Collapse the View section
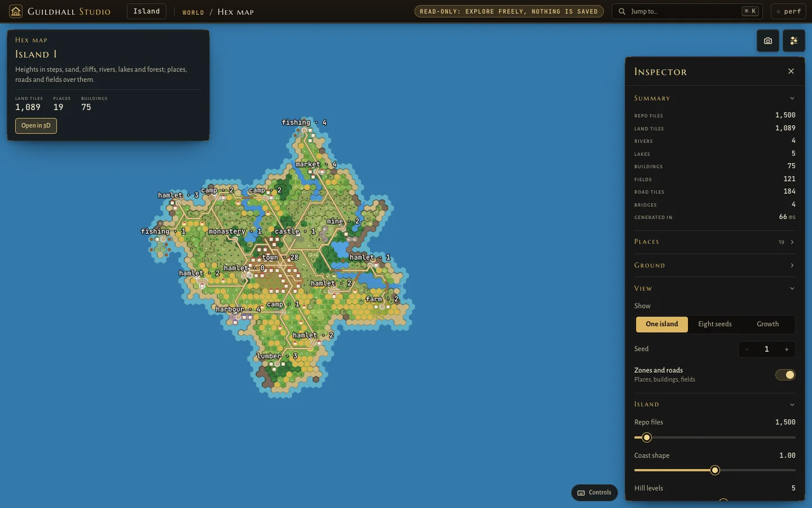The image size is (812, 508). 714,288
